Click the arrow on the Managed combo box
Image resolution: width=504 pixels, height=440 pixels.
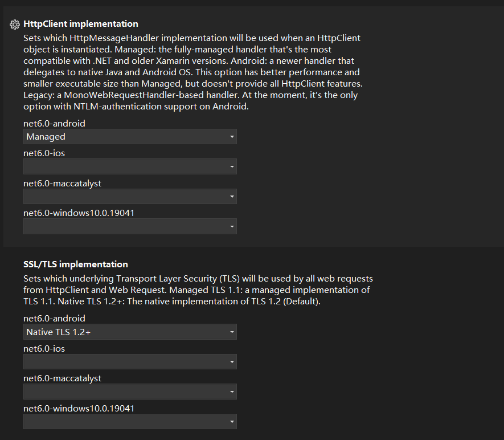click(x=232, y=136)
